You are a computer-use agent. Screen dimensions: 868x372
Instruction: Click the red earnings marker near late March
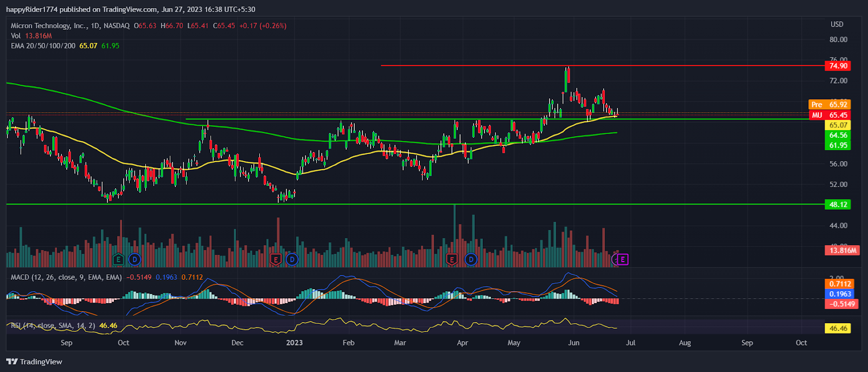pyautogui.click(x=451, y=260)
